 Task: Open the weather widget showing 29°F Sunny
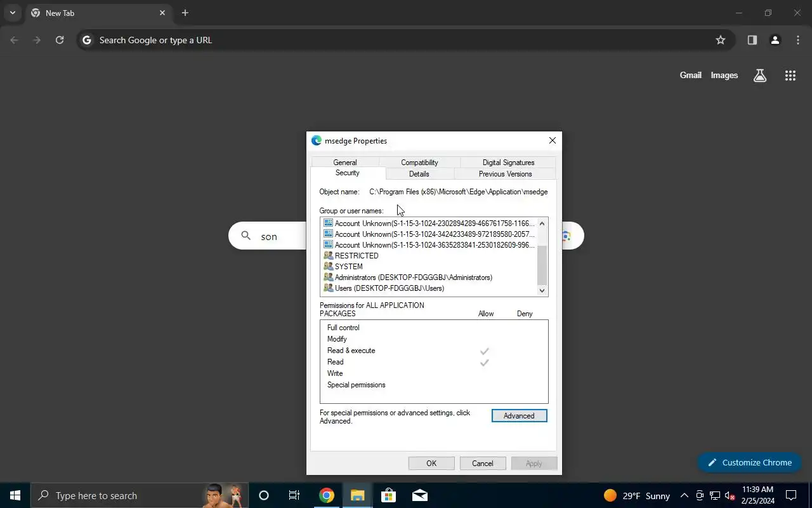click(637, 495)
